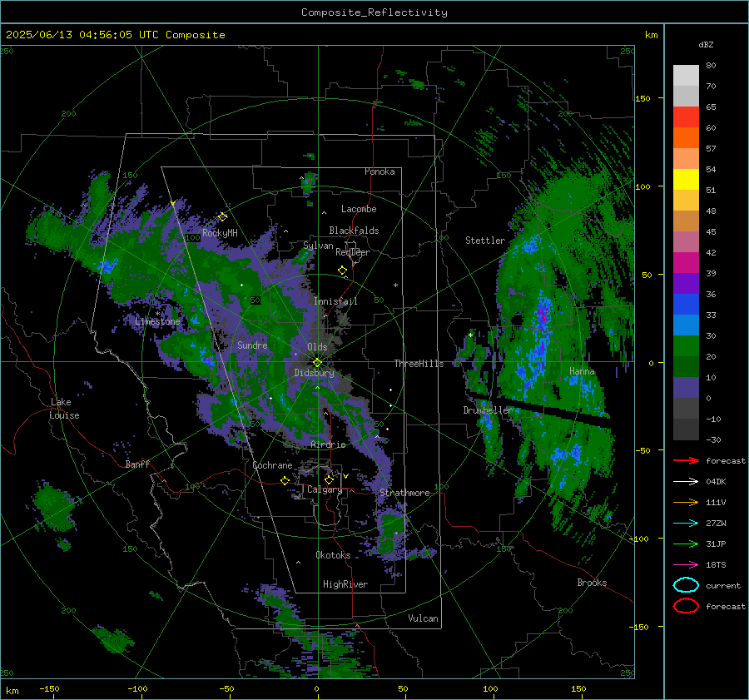
Task: Click the Calgary city label
Action: [325, 489]
